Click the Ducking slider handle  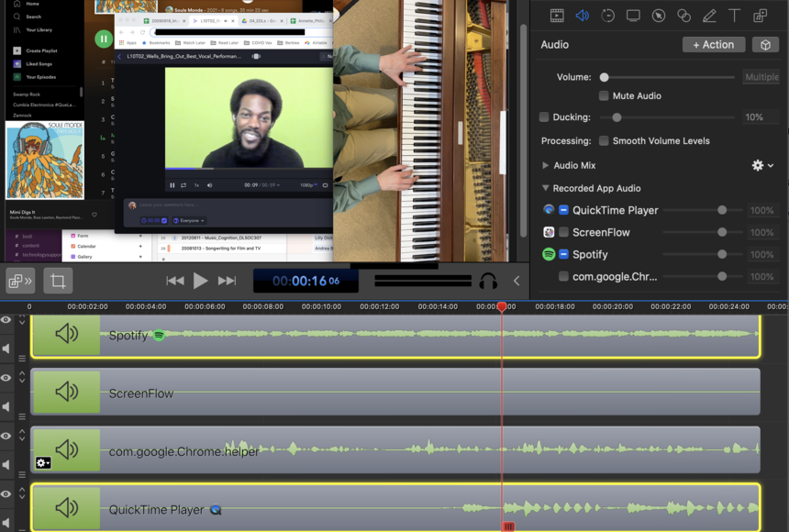click(617, 117)
